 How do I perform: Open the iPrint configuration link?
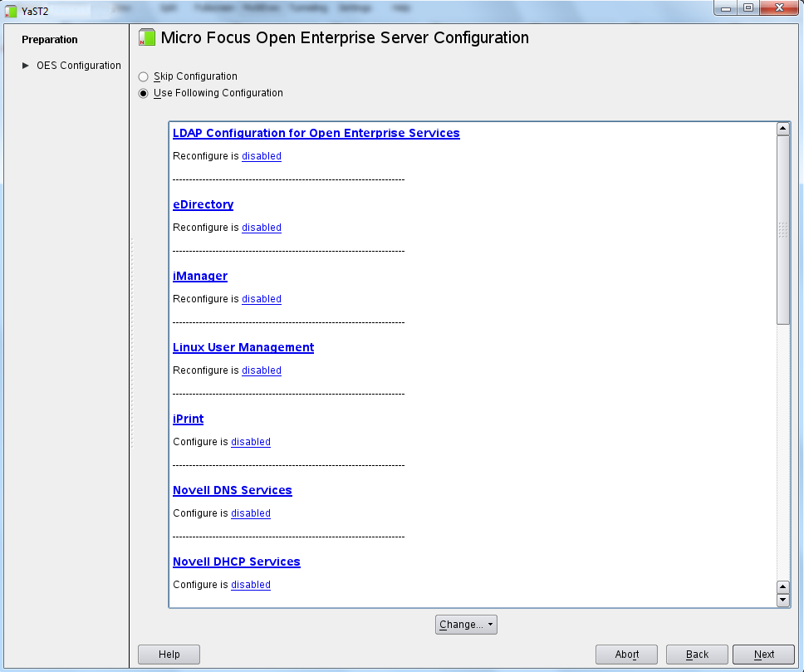tap(189, 419)
